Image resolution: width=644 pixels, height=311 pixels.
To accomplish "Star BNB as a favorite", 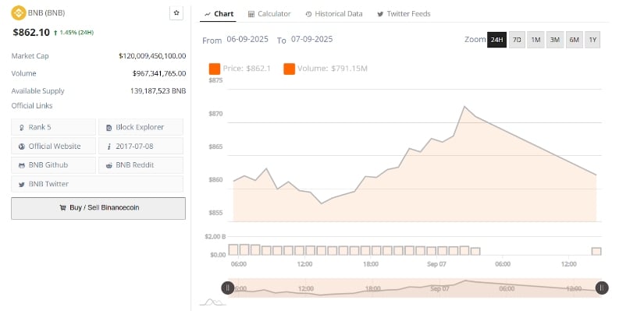I will tap(176, 12).
